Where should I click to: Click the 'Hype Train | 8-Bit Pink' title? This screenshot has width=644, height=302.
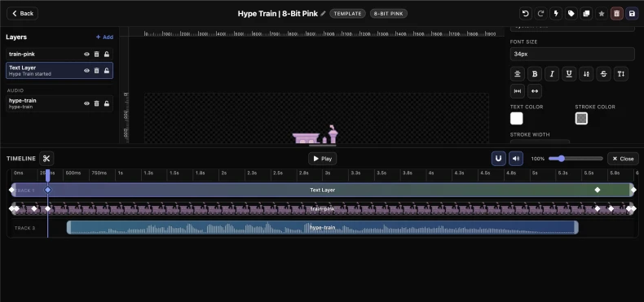278,14
